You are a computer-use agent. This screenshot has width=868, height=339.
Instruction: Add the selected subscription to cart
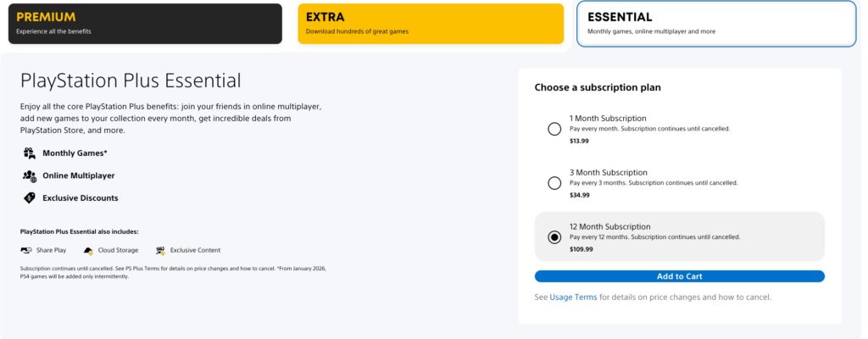[679, 276]
